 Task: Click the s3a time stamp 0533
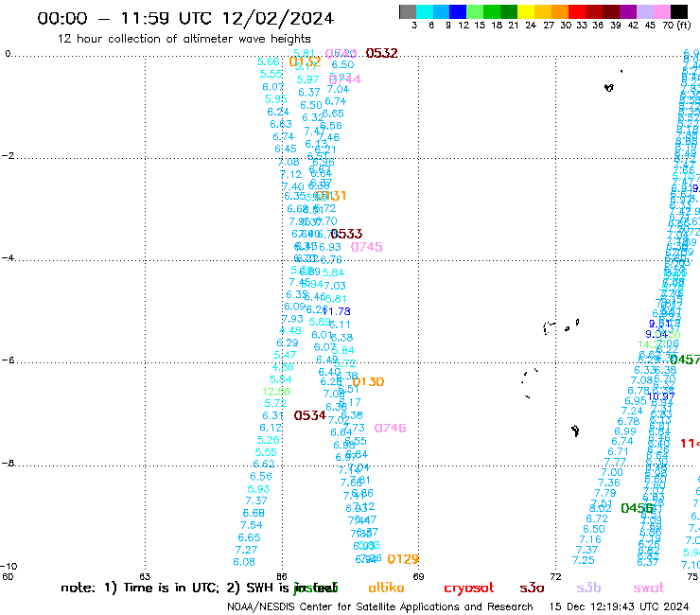click(346, 234)
